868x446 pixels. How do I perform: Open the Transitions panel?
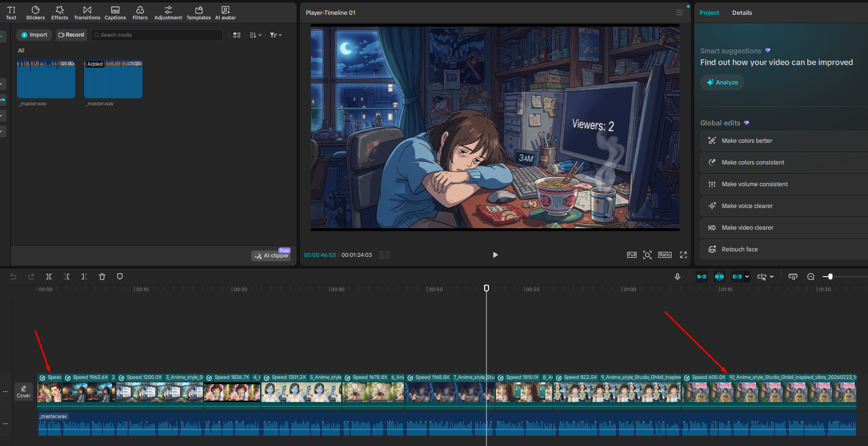tap(87, 13)
